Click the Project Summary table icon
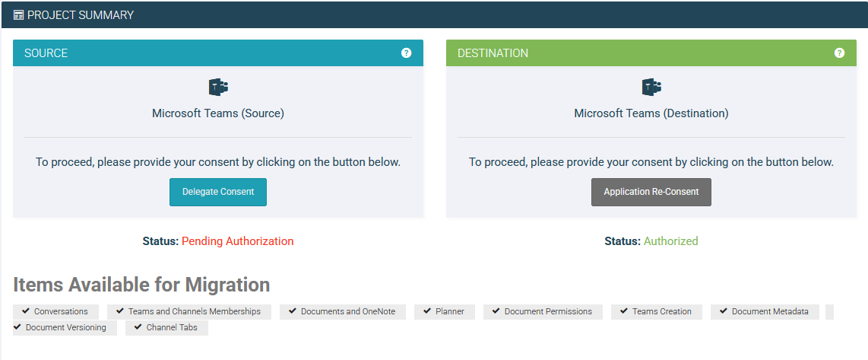 tap(18, 15)
